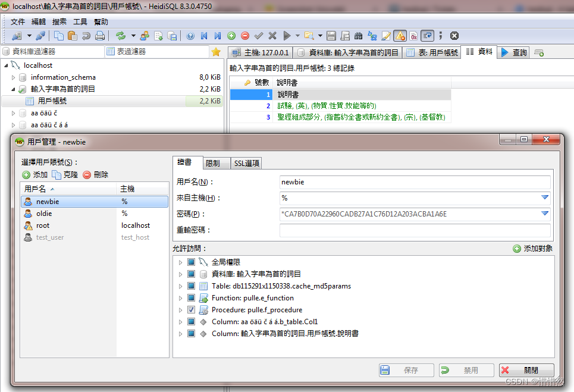Screen dimensions: 574x392
Task: Click the copy icon in toolbar
Action: point(58,36)
